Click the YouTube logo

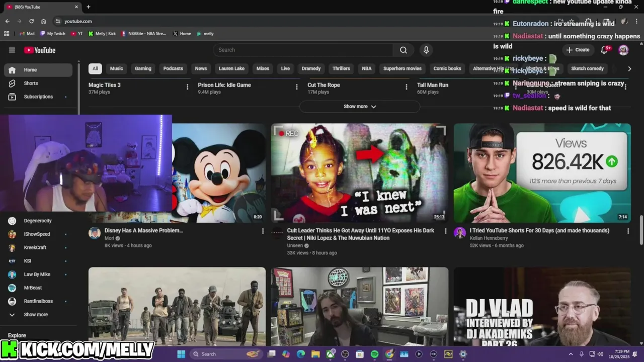tap(40, 50)
